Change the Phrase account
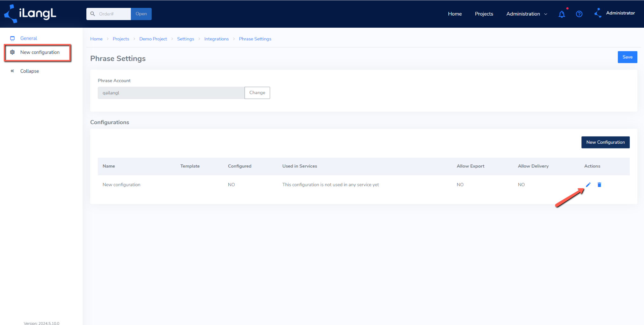Screen dimensions: 644x325 point(257,93)
